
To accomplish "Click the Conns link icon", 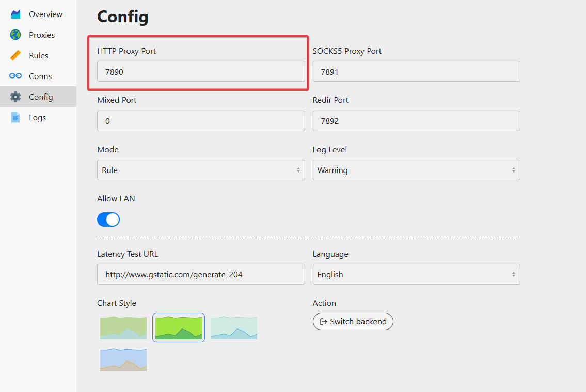I will point(15,76).
